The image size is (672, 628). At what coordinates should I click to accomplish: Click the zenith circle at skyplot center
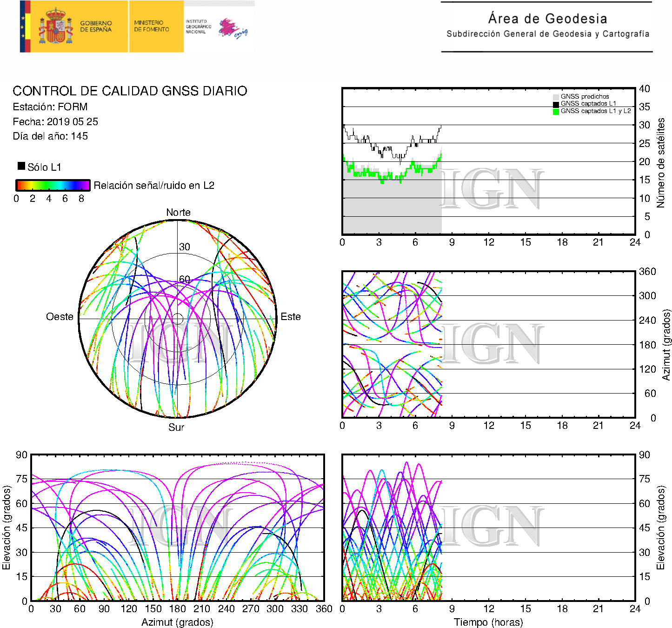(178, 319)
